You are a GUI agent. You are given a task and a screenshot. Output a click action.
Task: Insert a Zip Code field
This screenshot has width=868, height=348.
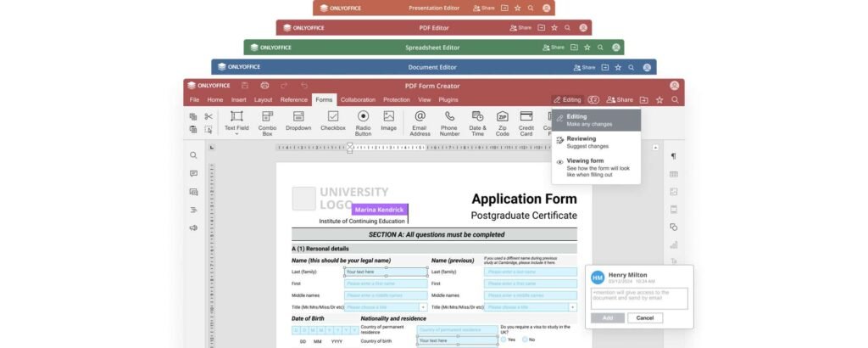(x=502, y=122)
